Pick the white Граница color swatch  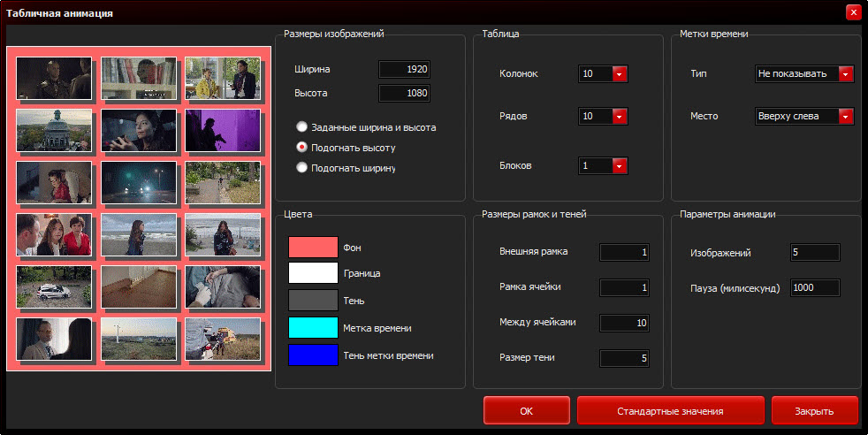click(x=313, y=274)
